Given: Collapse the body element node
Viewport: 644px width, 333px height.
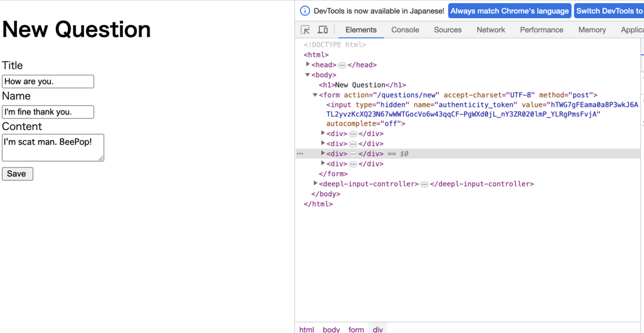Looking at the screenshot, I should 308,75.
